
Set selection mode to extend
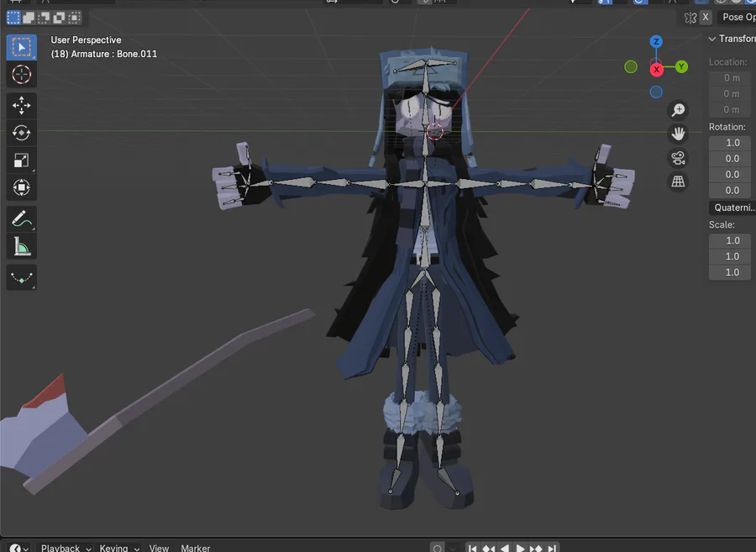point(29,18)
